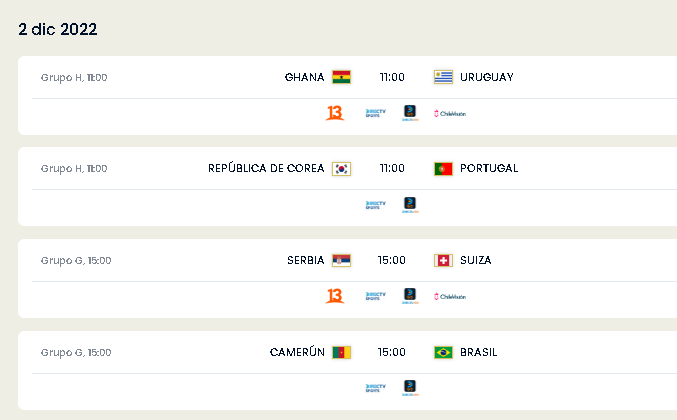
Task: Open DirecTV Go icon under Camerún vs Brasil
Action: 410,388
